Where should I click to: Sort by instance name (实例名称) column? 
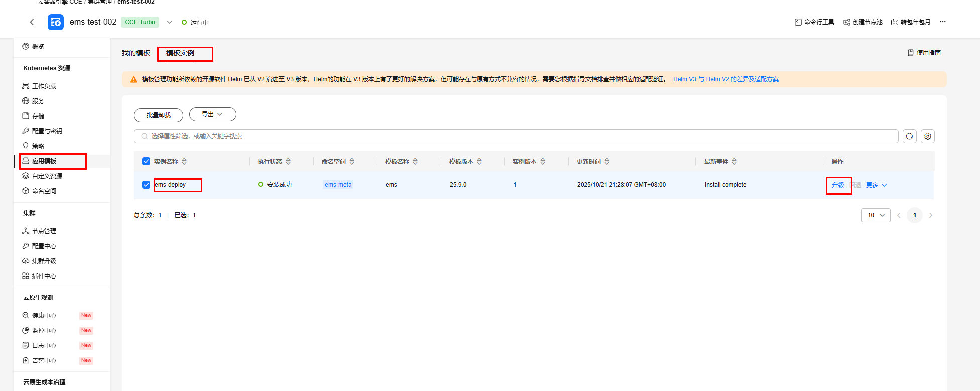(184, 161)
